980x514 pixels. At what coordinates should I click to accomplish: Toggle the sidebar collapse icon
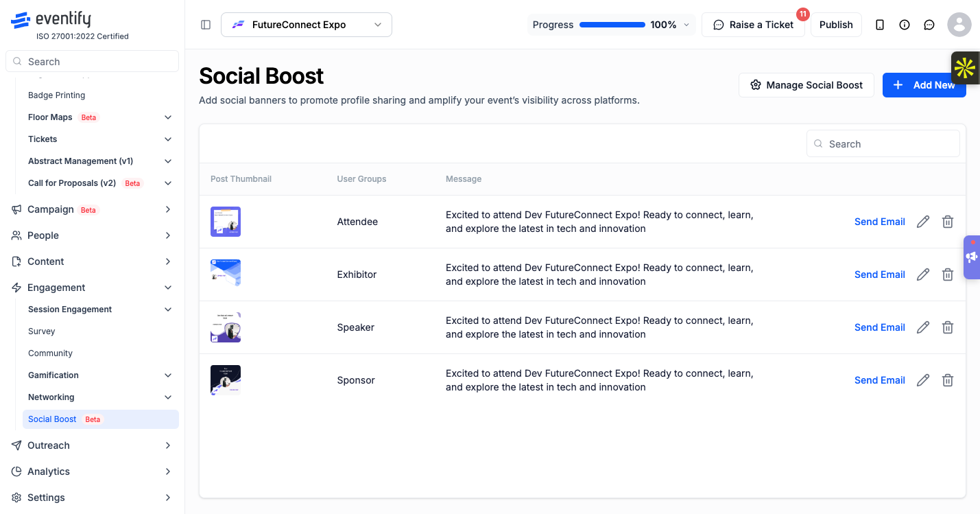[206, 25]
